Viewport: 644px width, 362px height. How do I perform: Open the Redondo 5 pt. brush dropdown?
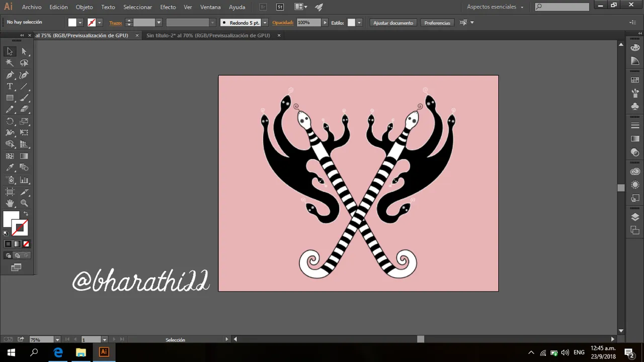point(265,23)
